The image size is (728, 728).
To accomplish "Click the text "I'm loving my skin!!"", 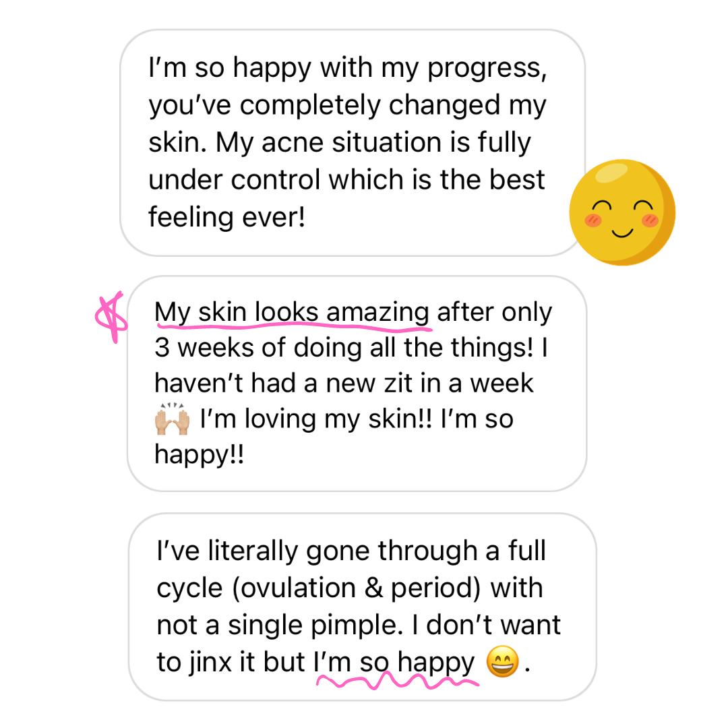I will 316,419.
